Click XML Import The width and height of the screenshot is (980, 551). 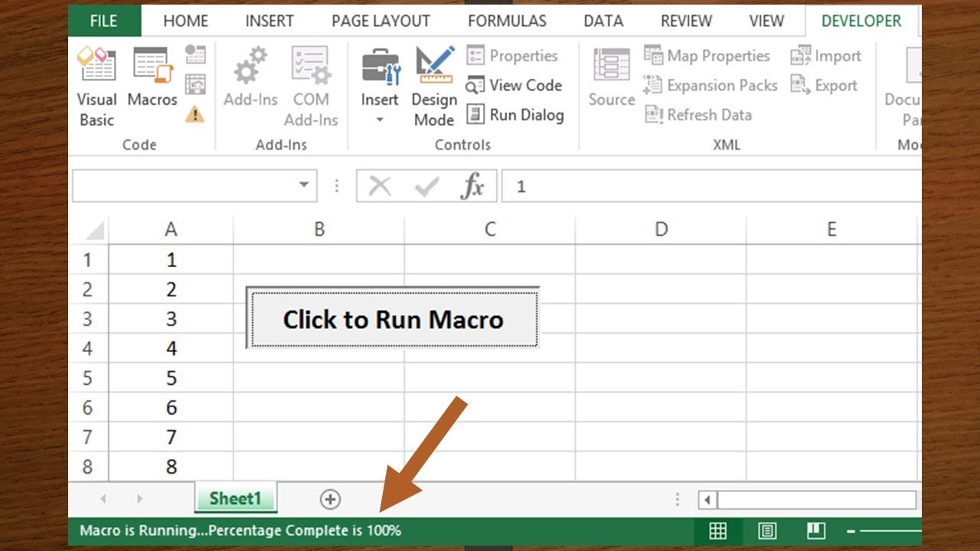[825, 56]
